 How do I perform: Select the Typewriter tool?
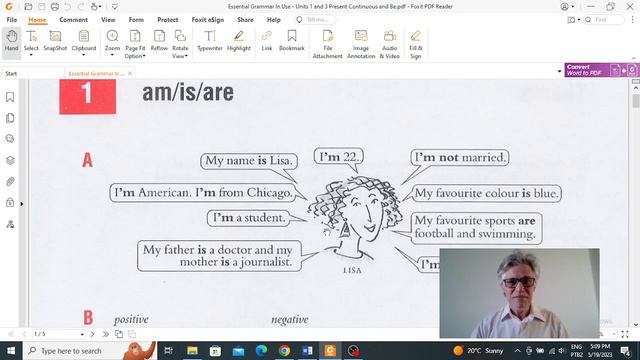210,41
